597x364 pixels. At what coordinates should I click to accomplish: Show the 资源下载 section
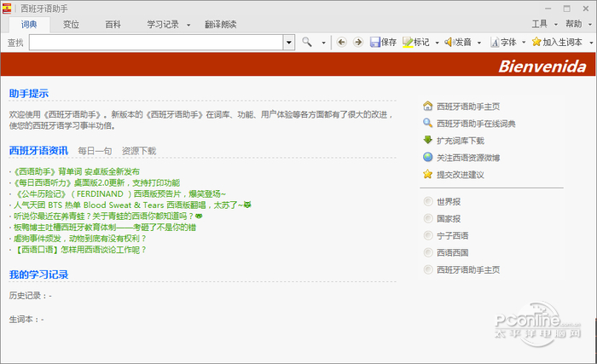139,151
